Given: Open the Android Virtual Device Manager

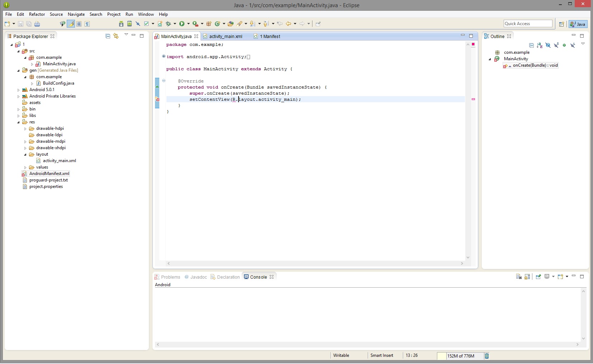Looking at the screenshot, I should point(130,24).
